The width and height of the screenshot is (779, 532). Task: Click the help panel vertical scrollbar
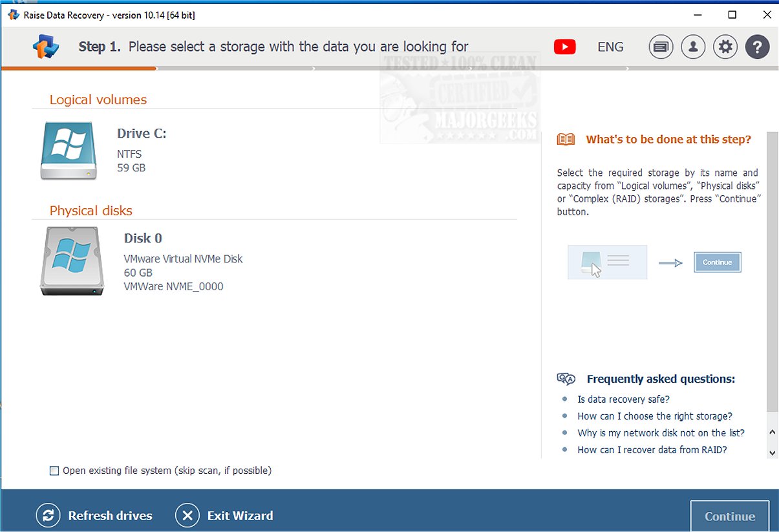(773, 271)
